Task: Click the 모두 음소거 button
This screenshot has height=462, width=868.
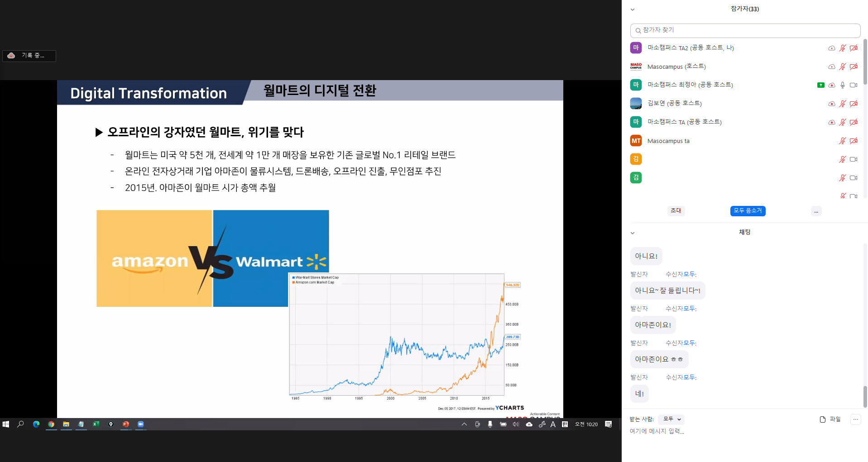Action: (x=748, y=211)
